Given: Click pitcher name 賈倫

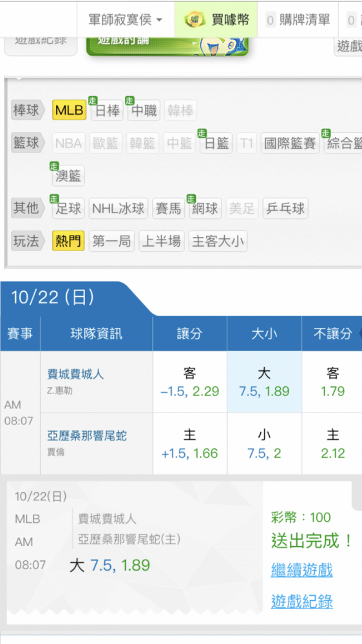Looking at the screenshot, I should [55, 453].
